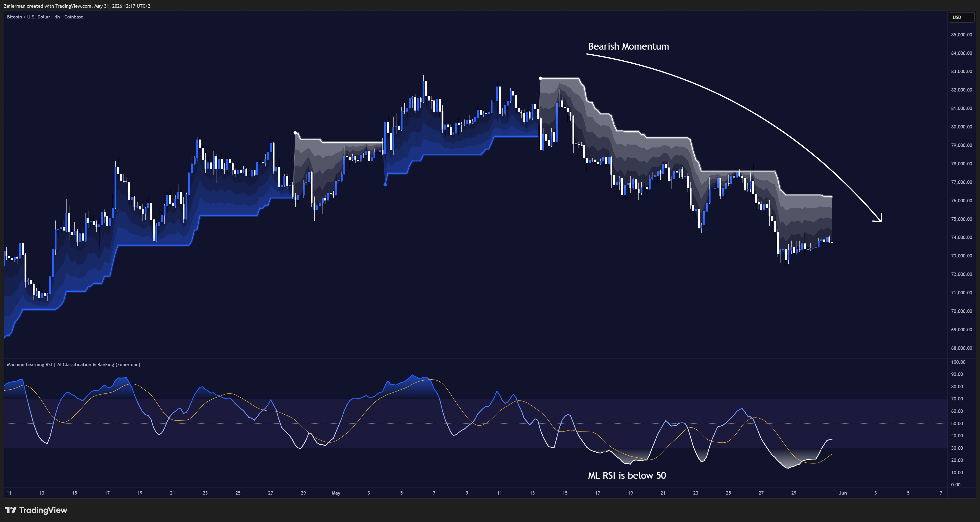Click the 72,000.00 price axis label
This screenshot has height=522, width=980.
961,274
